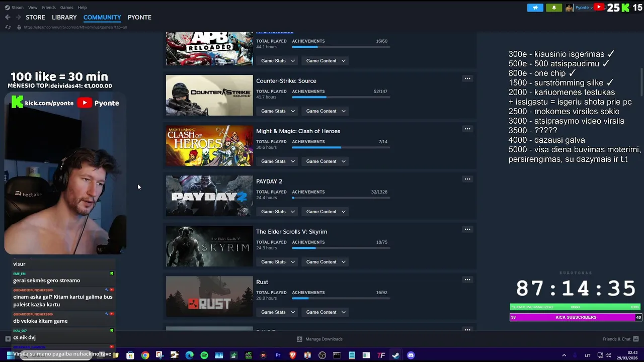Click the Friends & Chat icon
The image size is (644, 362).
tap(635, 339)
